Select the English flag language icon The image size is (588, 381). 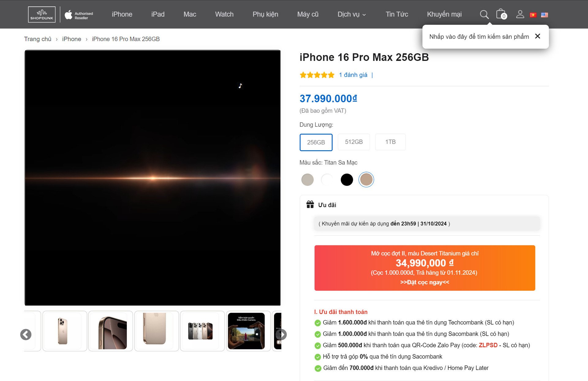point(545,15)
